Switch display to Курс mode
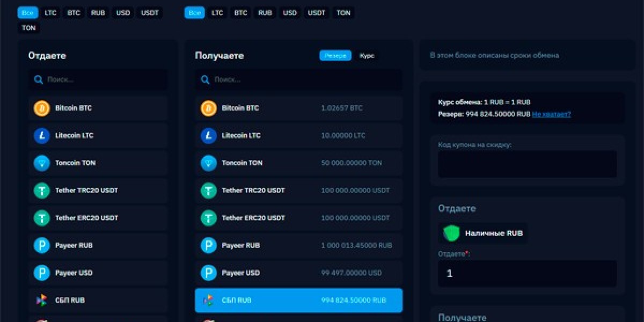Image resolution: width=644 pixels, height=322 pixels. pyautogui.click(x=367, y=55)
